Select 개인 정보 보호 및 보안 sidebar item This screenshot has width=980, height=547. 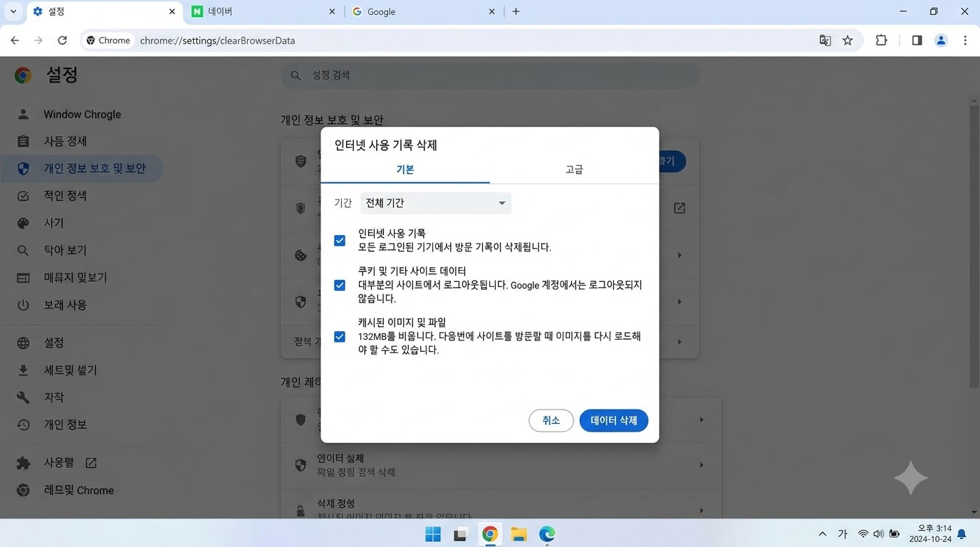tap(83, 169)
